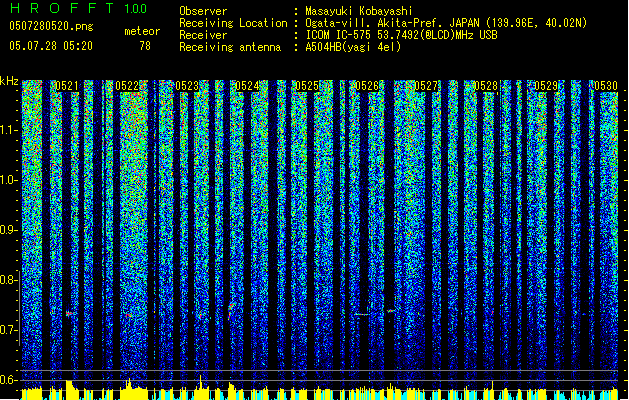Click the 0527 time marker

(x=426, y=86)
